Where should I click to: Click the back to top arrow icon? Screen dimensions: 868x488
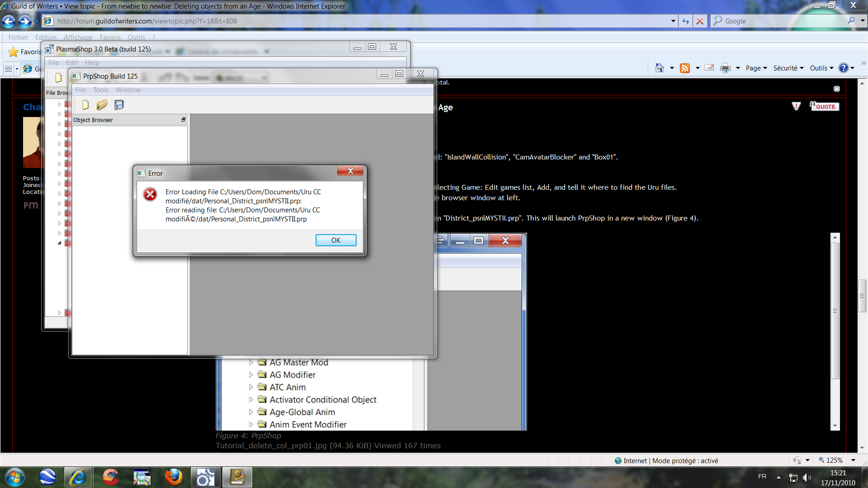[837, 89]
